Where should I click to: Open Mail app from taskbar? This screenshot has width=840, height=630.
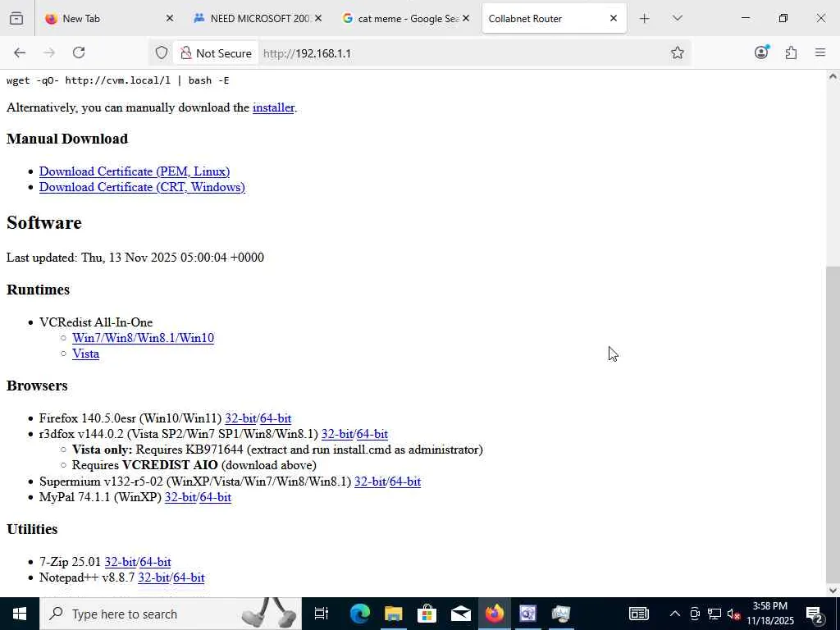coord(461,614)
